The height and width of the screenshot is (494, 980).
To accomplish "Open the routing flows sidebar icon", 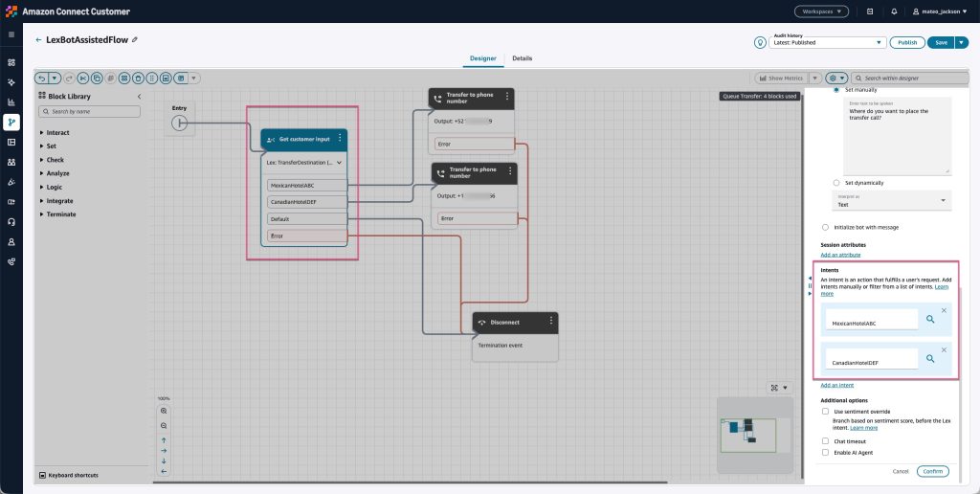I will click(11, 122).
